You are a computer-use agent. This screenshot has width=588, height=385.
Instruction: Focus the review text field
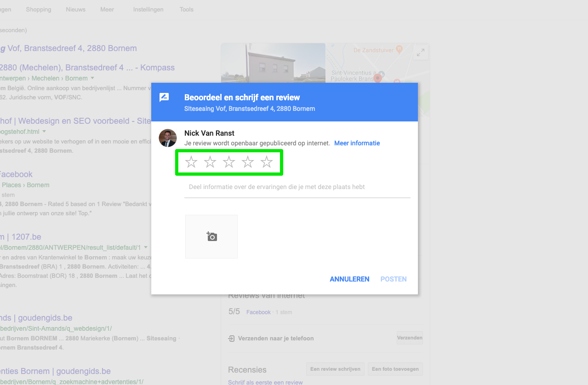[297, 187]
